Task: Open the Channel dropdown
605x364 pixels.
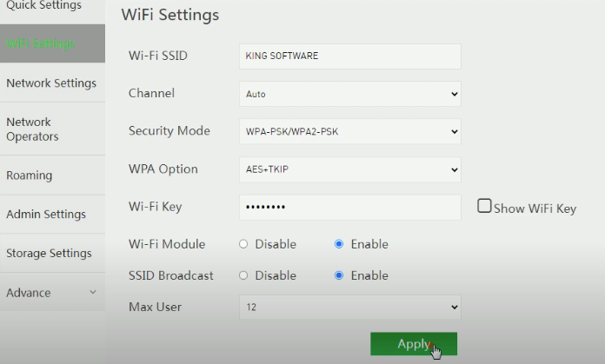Action: point(349,94)
